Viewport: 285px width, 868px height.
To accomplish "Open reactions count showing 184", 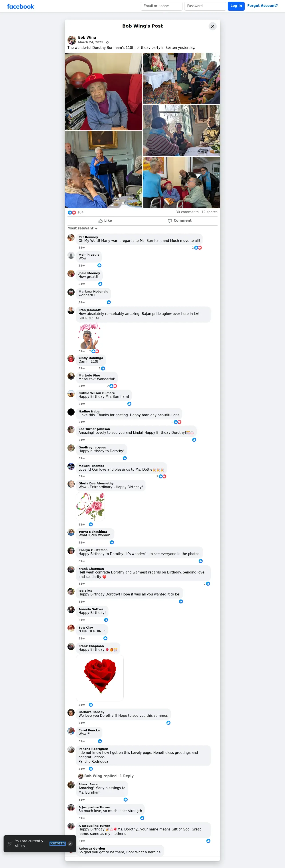I will click(x=76, y=212).
